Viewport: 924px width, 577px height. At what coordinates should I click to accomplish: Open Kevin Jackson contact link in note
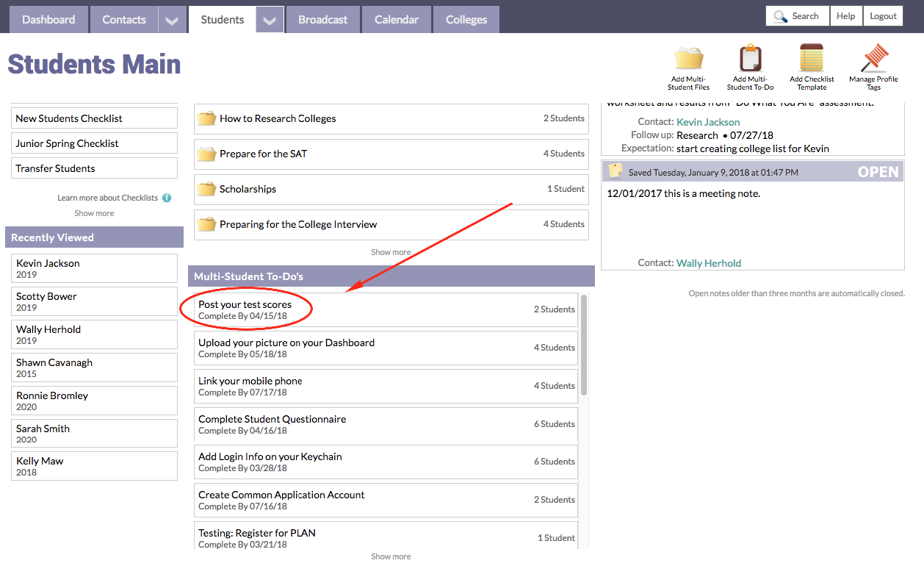[x=708, y=122]
